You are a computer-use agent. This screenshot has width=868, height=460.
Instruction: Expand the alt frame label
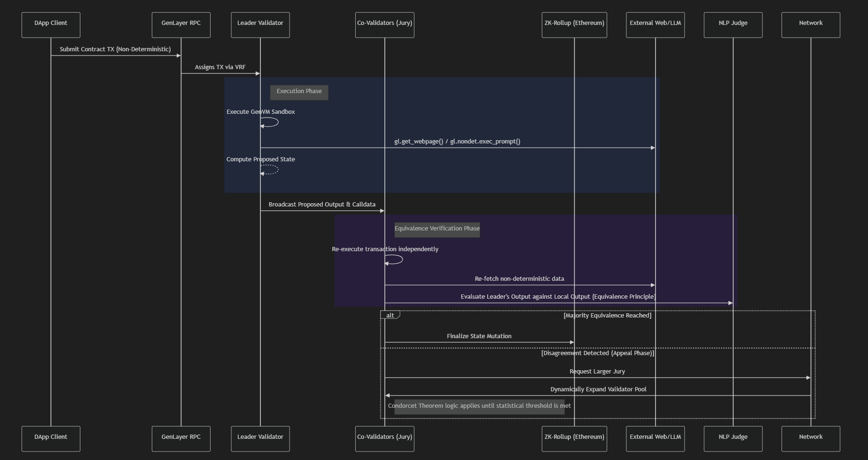tap(390, 315)
